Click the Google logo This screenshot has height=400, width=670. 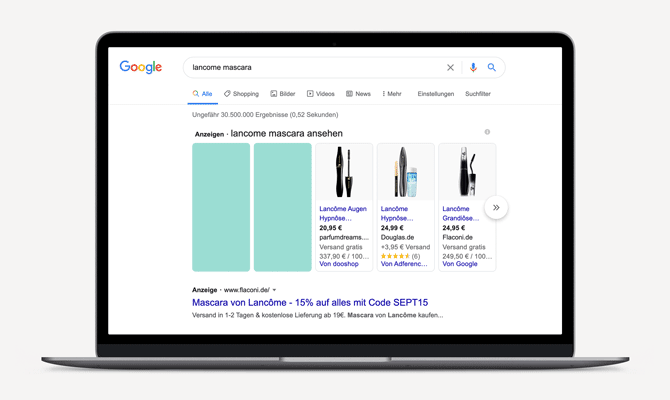pyautogui.click(x=141, y=67)
